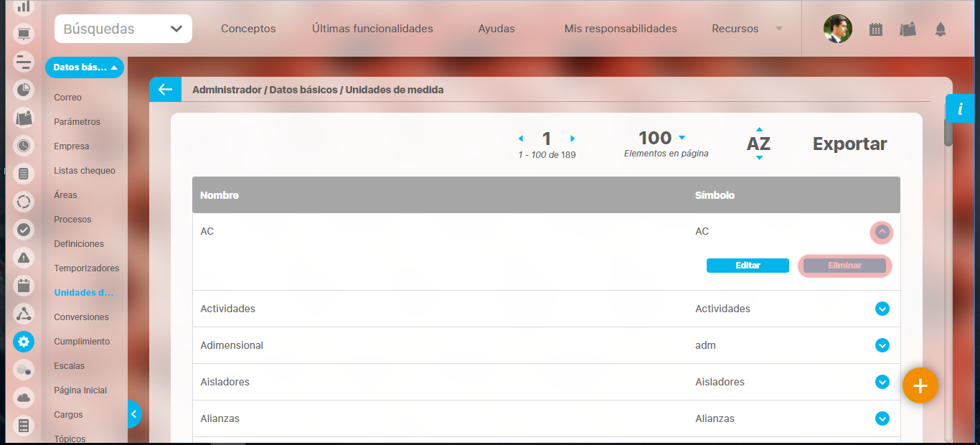Viewport: 980px width, 445px height.
Task: Click the Editar button
Action: [x=748, y=266]
